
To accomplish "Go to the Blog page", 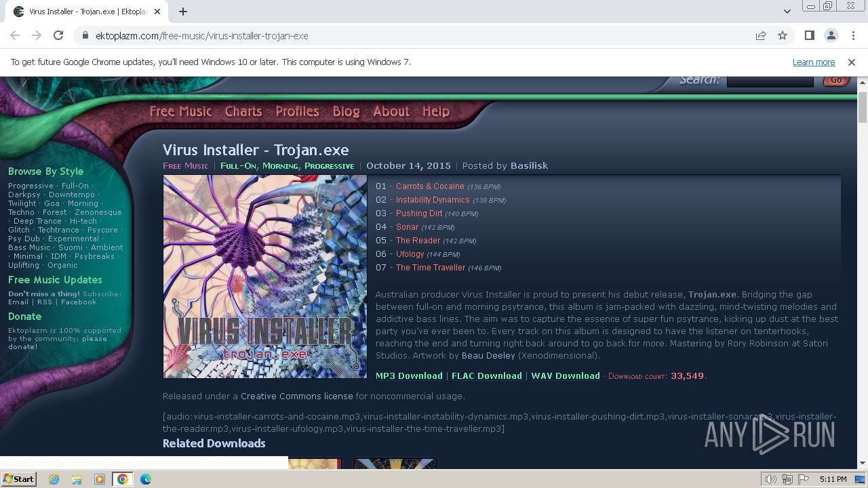I will click(346, 111).
